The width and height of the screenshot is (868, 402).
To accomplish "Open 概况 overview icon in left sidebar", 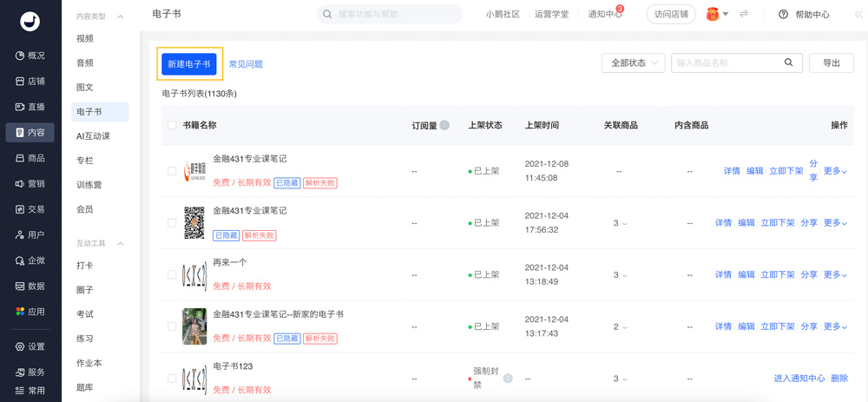I will (20, 56).
